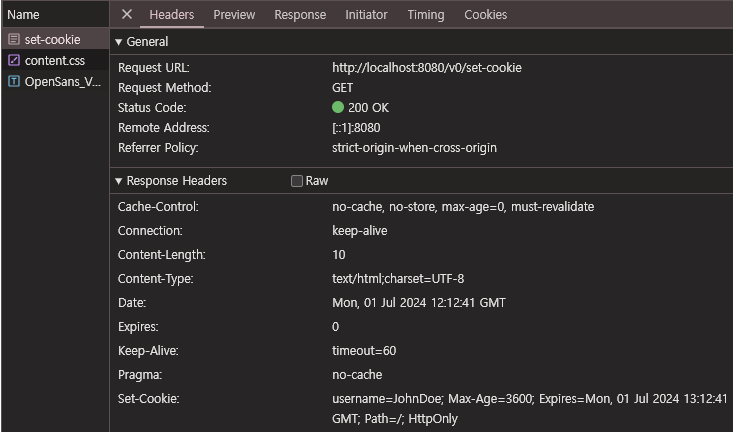Click the Request Method value GET
The height and width of the screenshot is (432, 733).
[x=343, y=88]
